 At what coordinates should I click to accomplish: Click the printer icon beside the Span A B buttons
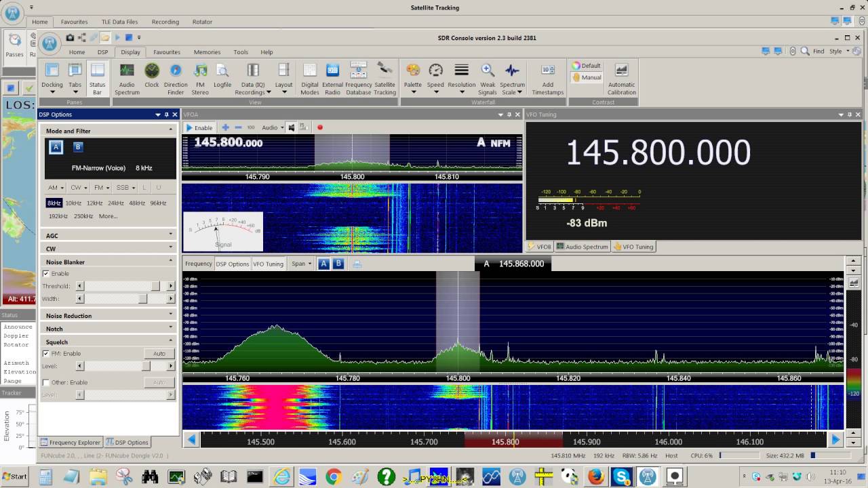[x=357, y=264]
